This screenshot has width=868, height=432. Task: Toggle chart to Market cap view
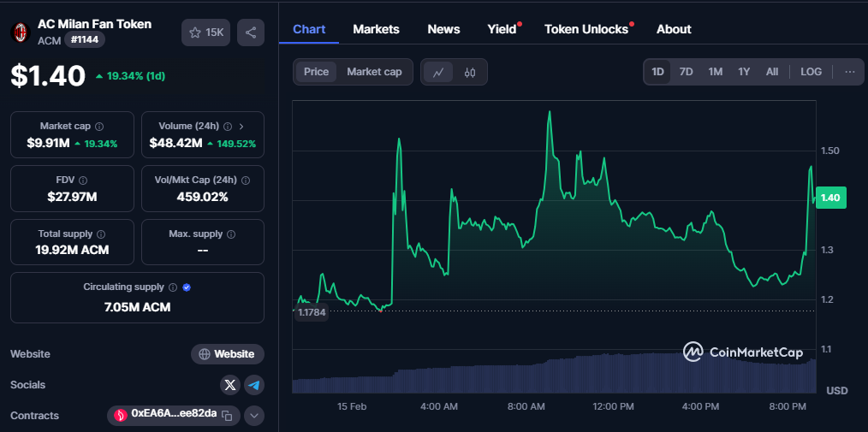[374, 72]
